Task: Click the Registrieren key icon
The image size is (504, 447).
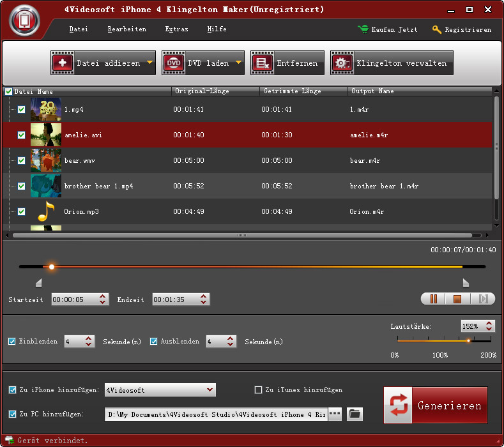Action: (437, 29)
